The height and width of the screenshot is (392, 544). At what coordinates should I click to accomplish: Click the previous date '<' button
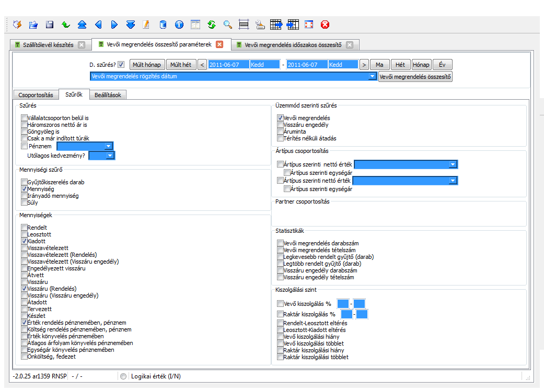click(x=202, y=65)
